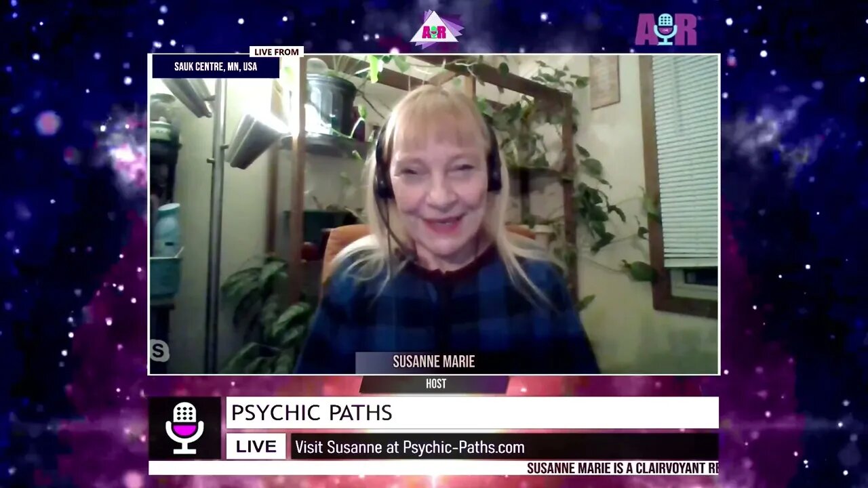Click the SUSANNE MARIE name label
This screenshot has height=488, width=868.
(434, 362)
